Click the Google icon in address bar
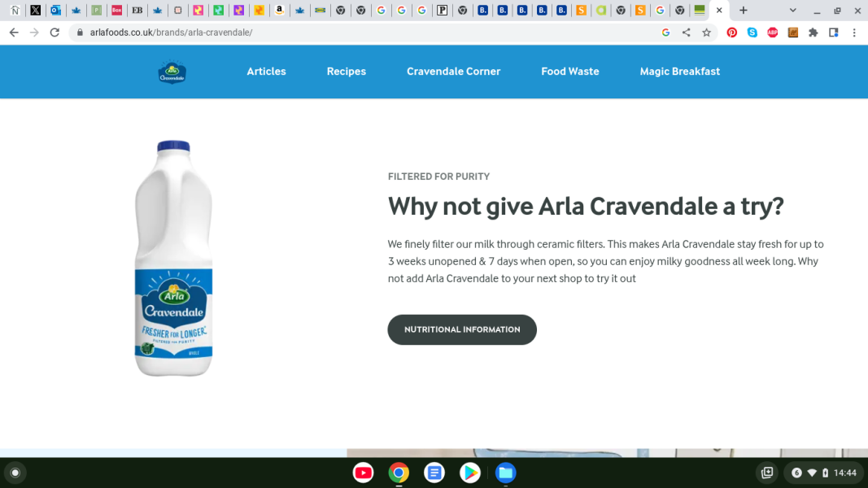 (x=666, y=33)
